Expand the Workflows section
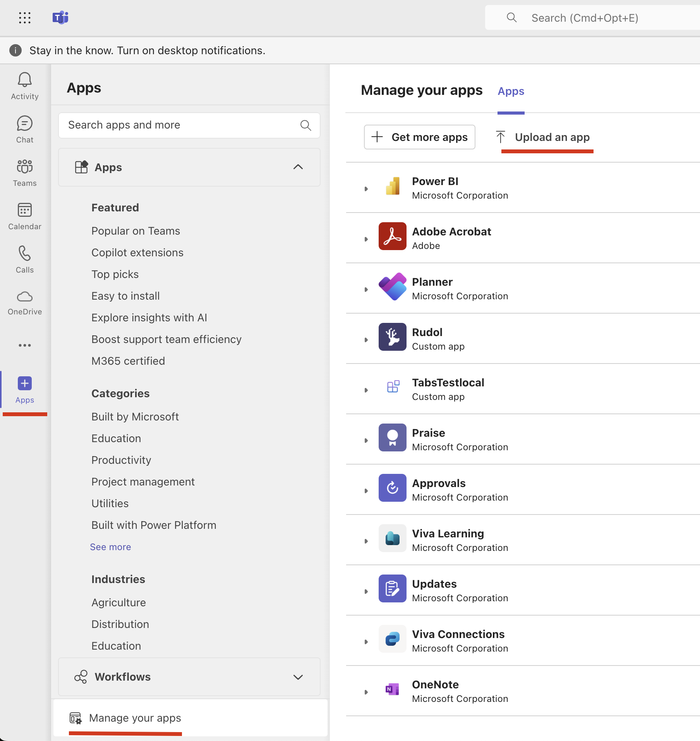The width and height of the screenshot is (700, 741). 189,677
